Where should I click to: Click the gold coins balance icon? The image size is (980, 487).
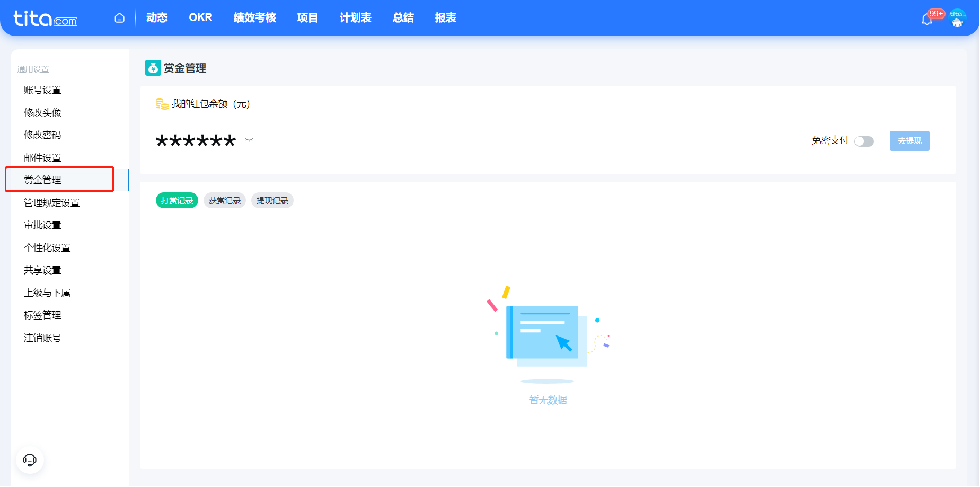click(x=162, y=104)
